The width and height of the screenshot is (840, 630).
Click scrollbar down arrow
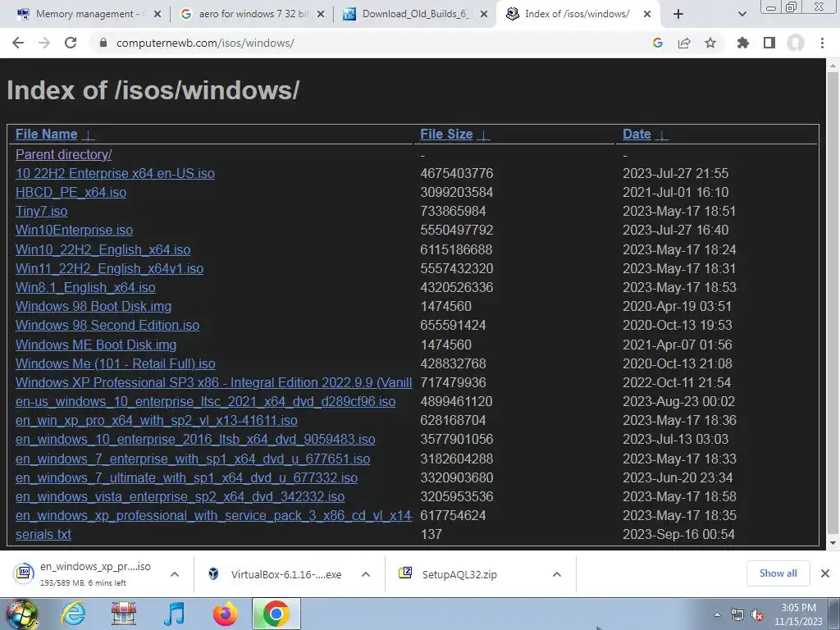coord(833,543)
